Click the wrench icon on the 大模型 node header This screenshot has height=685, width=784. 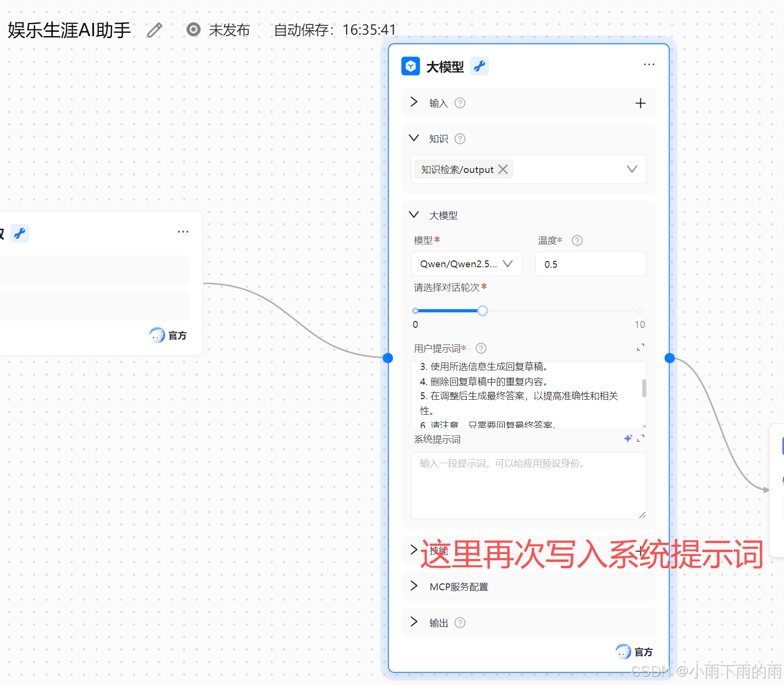pyautogui.click(x=479, y=66)
